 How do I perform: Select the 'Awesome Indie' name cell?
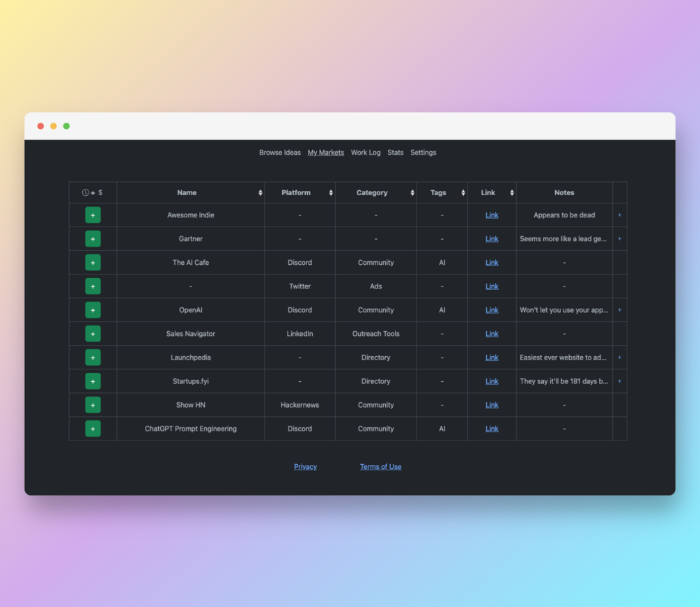pyautogui.click(x=191, y=215)
